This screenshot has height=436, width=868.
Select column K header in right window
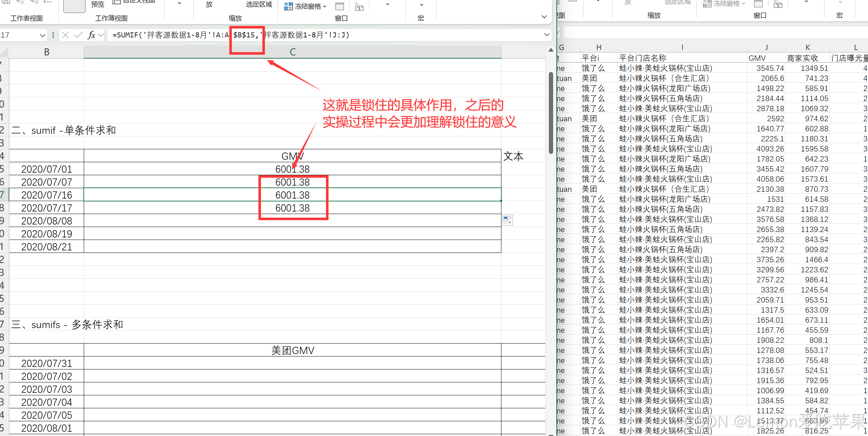click(x=808, y=47)
